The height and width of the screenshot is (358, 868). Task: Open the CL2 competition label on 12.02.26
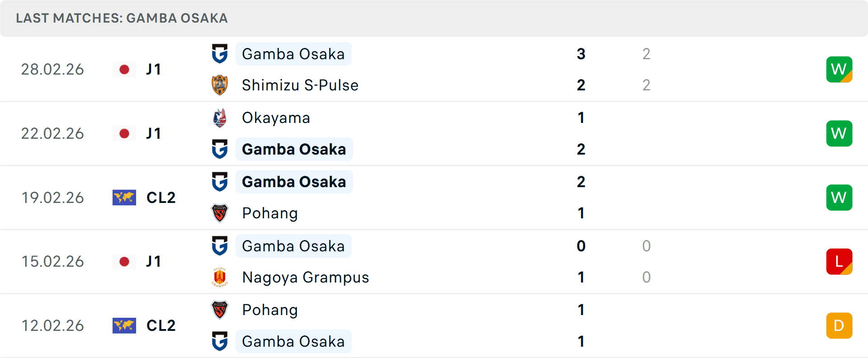(x=161, y=325)
